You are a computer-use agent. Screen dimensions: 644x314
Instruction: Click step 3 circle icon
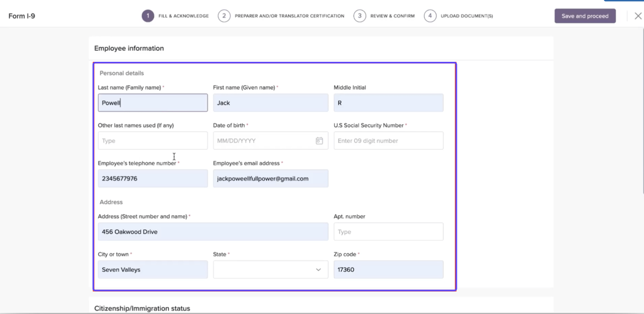click(359, 16)
